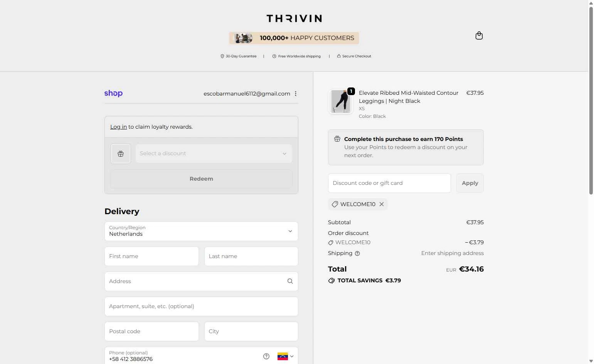The height and width of the screenshot is (364, 594).
Task: Click the 100,000+ Happy Customers banner
Action: (x=294, y=38)
